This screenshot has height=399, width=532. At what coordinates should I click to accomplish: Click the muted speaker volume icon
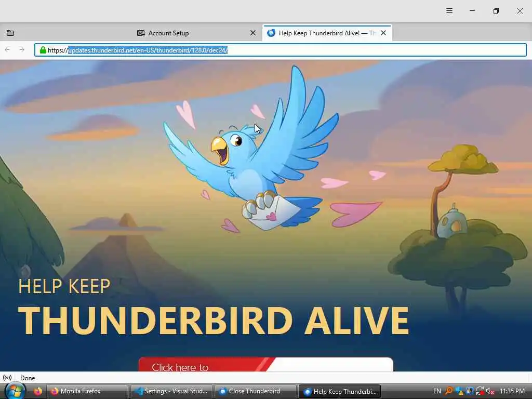pyautogui.click(x=490, y=391)
